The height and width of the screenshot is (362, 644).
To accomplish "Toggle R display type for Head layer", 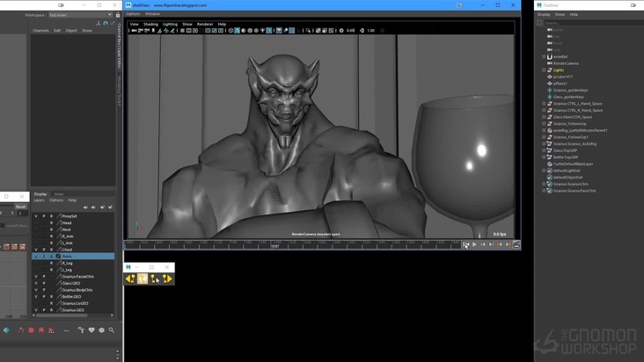I will pyautogui.click(x=51, y=222).
